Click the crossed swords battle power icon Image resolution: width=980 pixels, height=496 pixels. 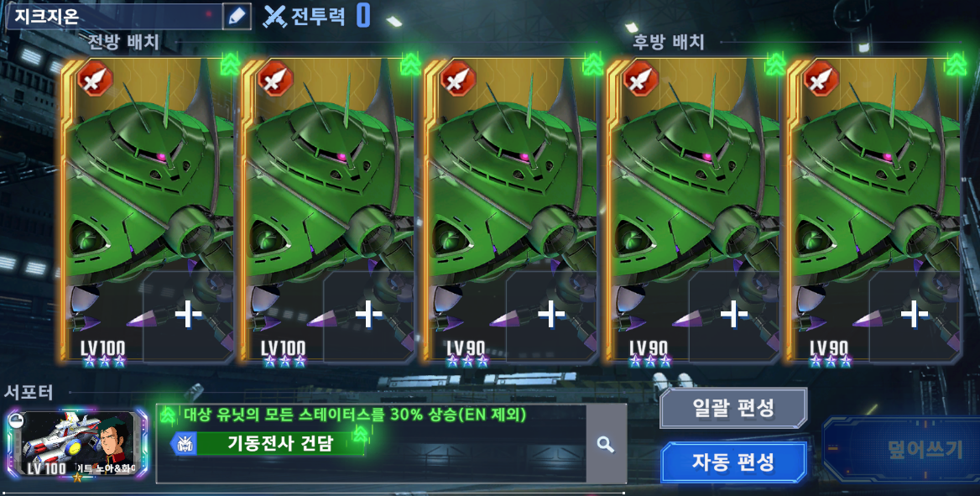[x=274, y=16]
